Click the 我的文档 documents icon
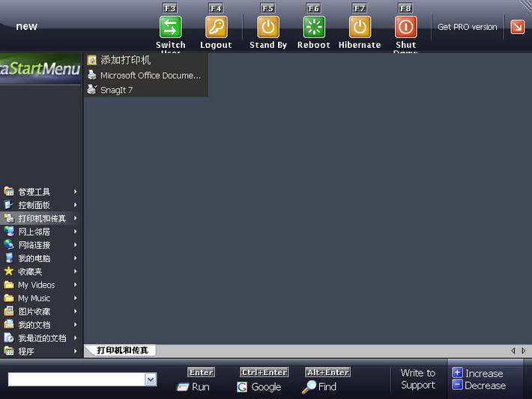This screenshot has height=399, width=532. 9,324
